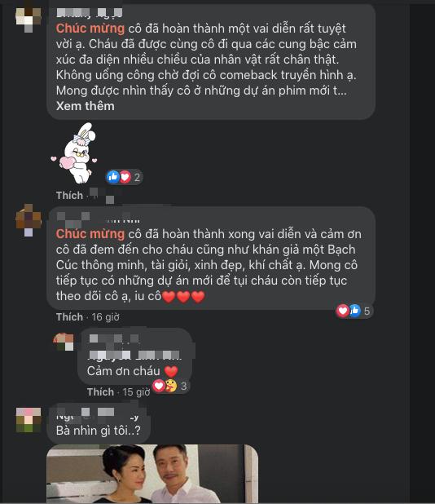
Task: Click the 15 giờ timestamp on reply
Action: click(x=136, y=392)
